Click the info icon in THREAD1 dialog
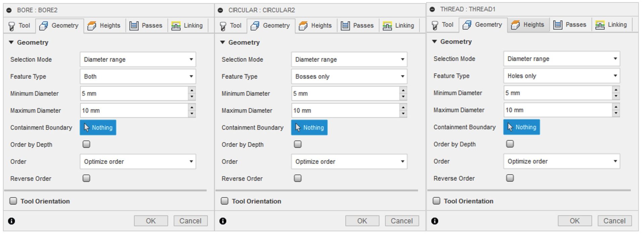 [x=435, y=221]
